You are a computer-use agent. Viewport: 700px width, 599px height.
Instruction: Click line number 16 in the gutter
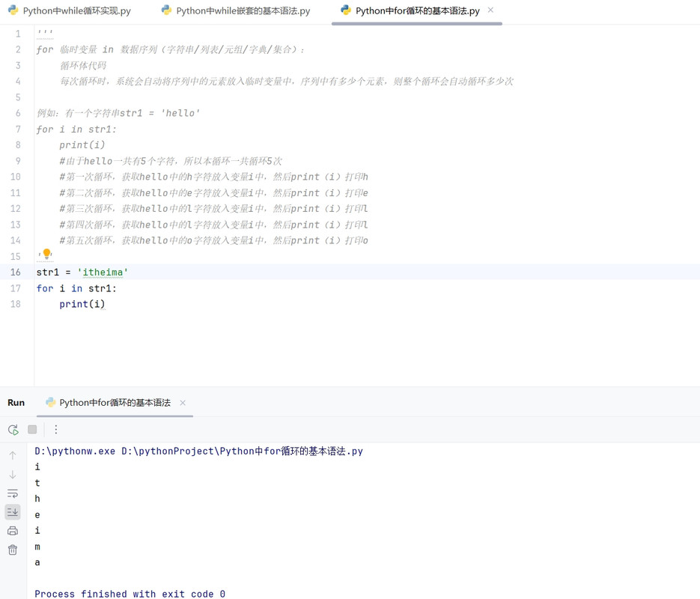pos(16,272)
